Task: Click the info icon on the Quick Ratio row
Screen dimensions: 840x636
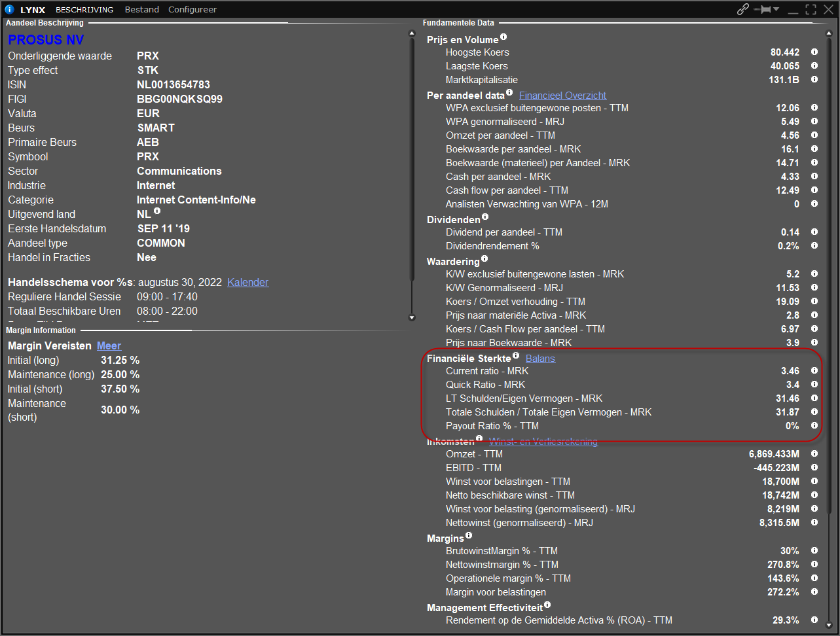Action: click(814, 384)
